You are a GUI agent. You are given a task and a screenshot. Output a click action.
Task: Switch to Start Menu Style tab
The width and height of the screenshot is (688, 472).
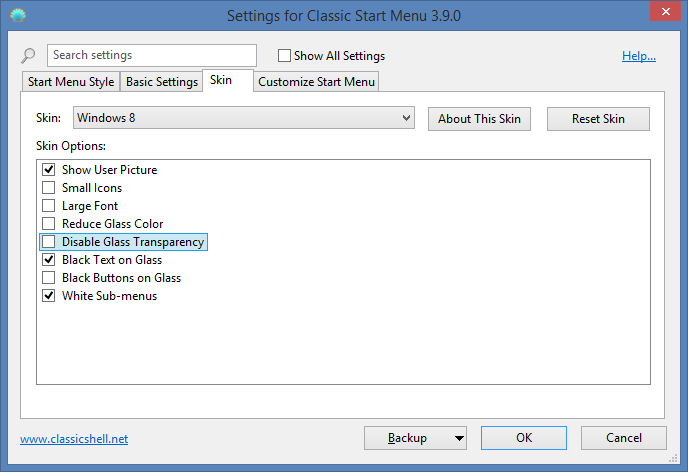coord(71,82)
